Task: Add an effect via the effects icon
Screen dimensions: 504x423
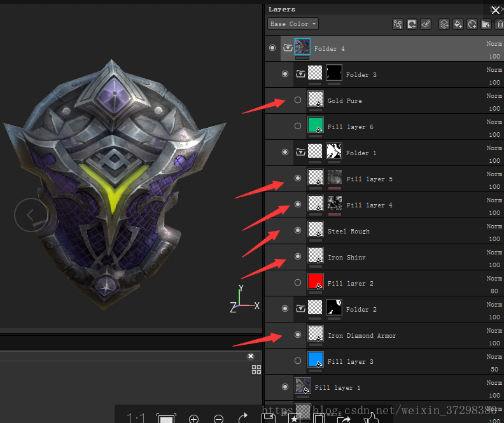Action: coord(398,24)
